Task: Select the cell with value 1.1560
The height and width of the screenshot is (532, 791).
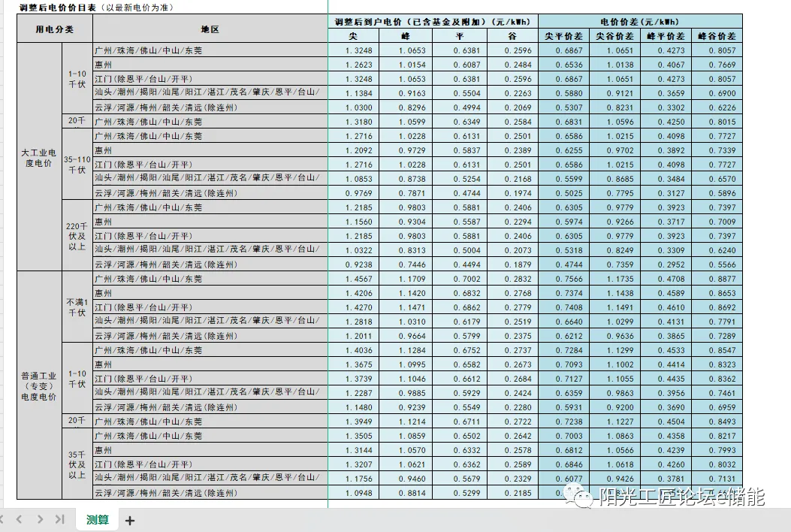Action: [x=353, y=222]
